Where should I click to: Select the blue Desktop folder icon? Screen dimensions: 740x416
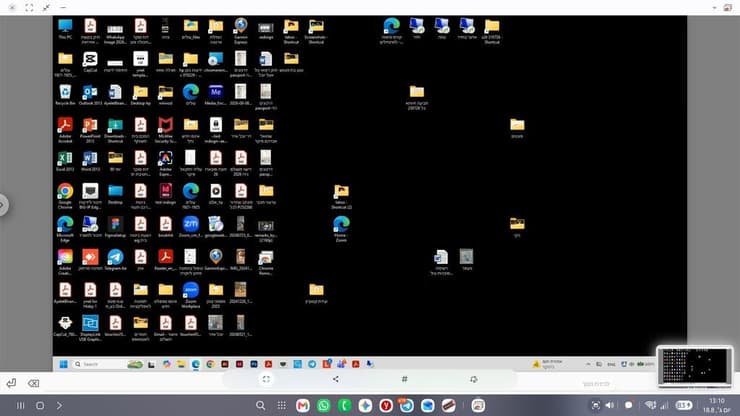115,194
